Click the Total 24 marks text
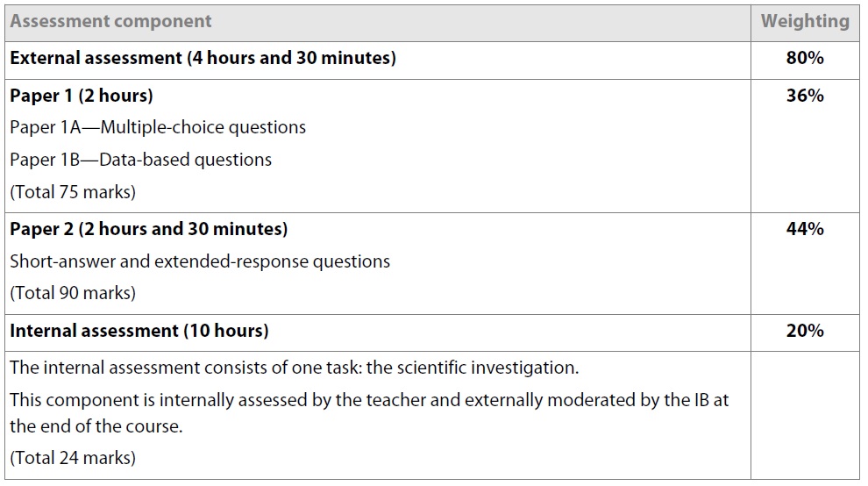Image resolution: width=868 pixels, height=486 pixels. click(x=73, y=458)
